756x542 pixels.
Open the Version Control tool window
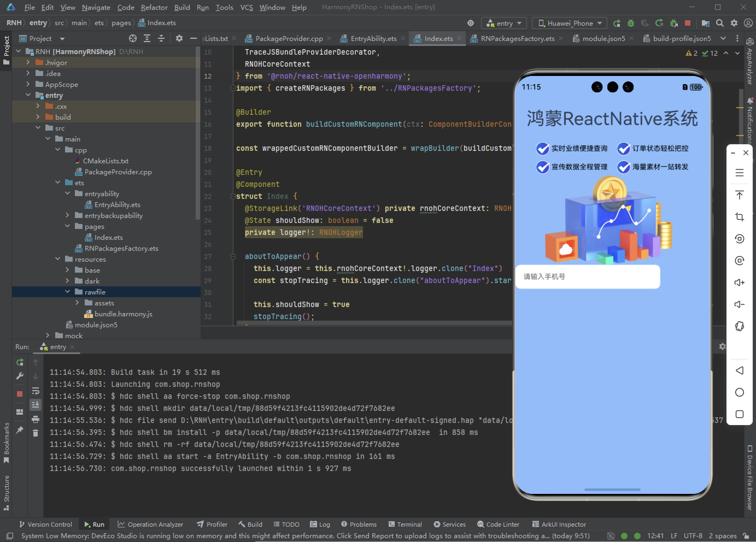(46, 524)
